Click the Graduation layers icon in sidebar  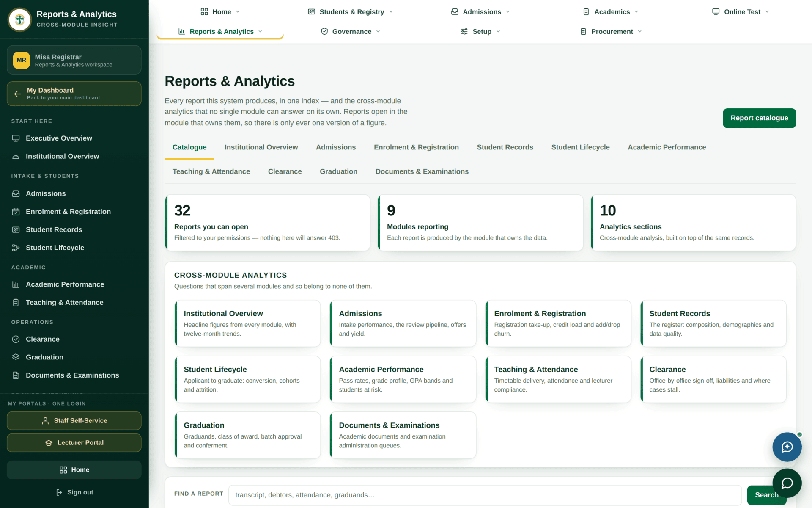coord(16,357)
